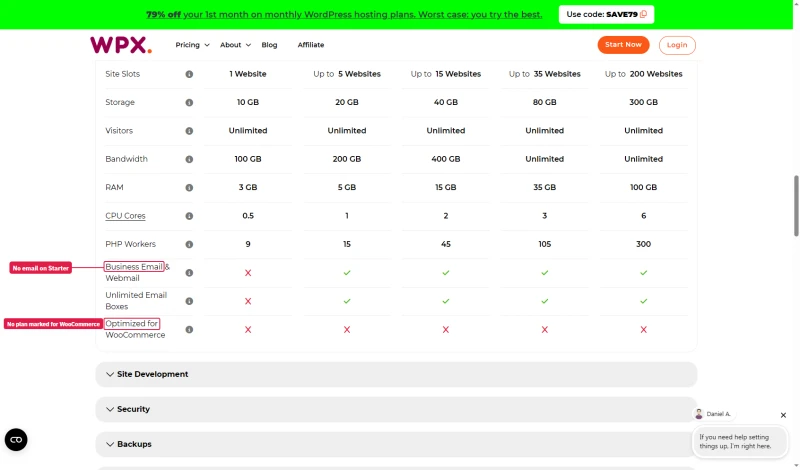Open the chat help message bubble
The height and width of the screenshot is (470, 800).
739,441
